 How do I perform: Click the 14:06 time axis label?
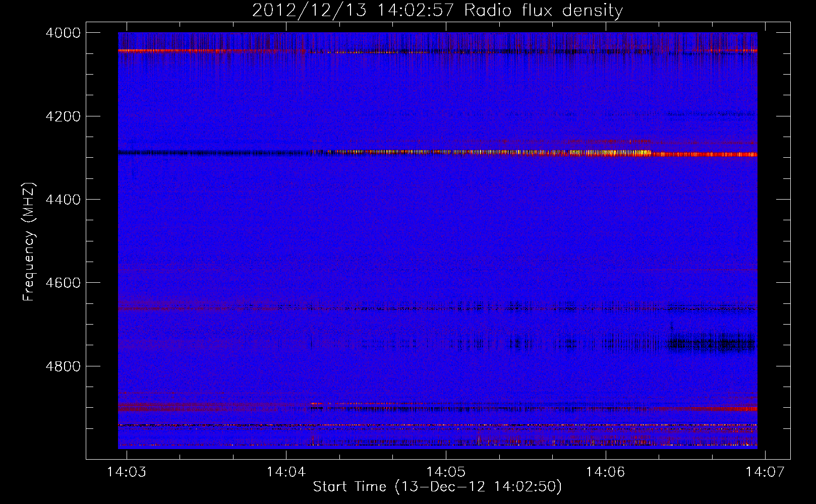tap(605, 472)
